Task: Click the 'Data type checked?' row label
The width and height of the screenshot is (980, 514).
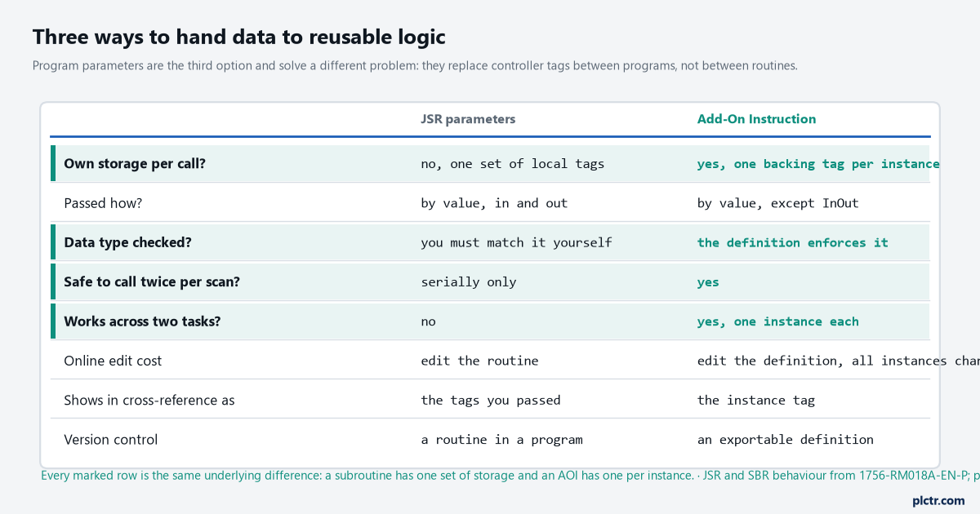Action: 127,242
